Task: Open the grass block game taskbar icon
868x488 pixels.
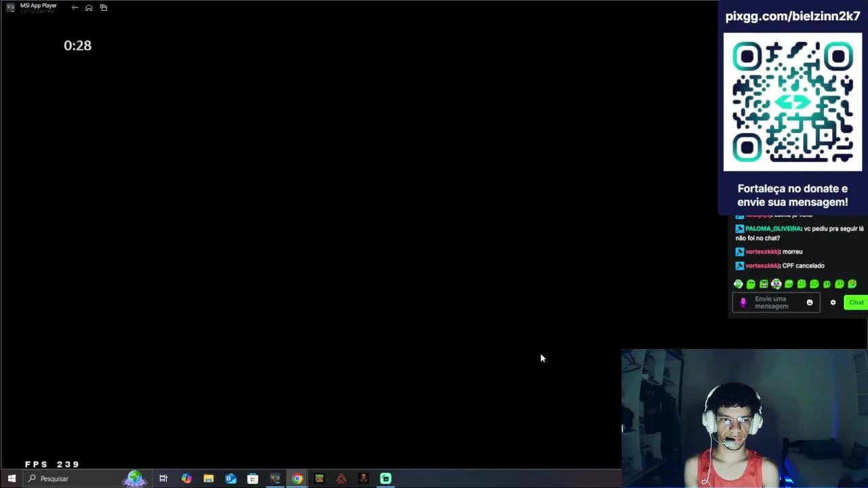Action: (x=319, y=479)
